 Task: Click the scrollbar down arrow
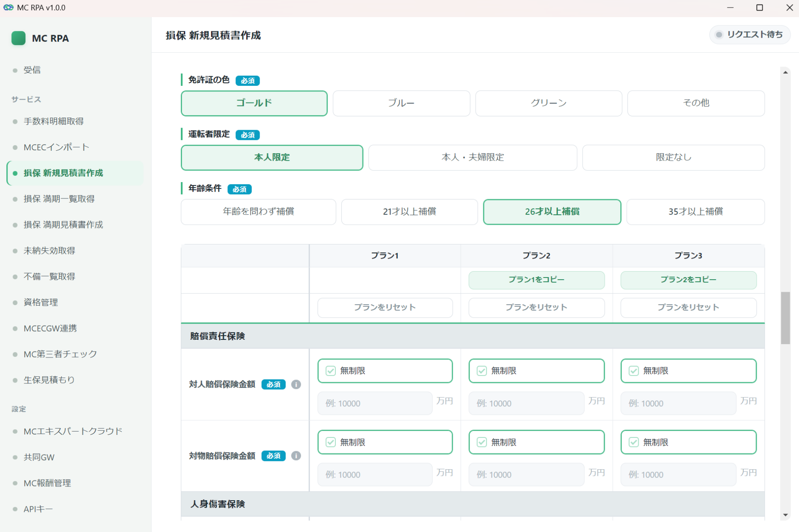[786, 515]
